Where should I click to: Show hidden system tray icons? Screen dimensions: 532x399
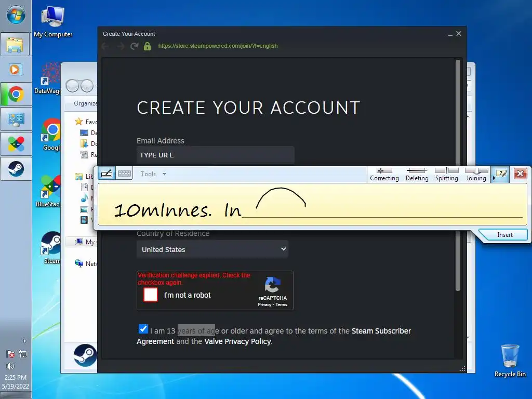[x=24, y=341]
